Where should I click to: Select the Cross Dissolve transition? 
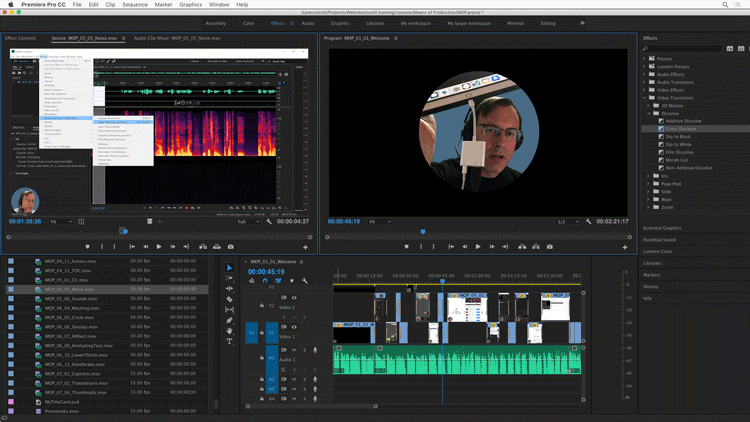(x=679, y=129)
